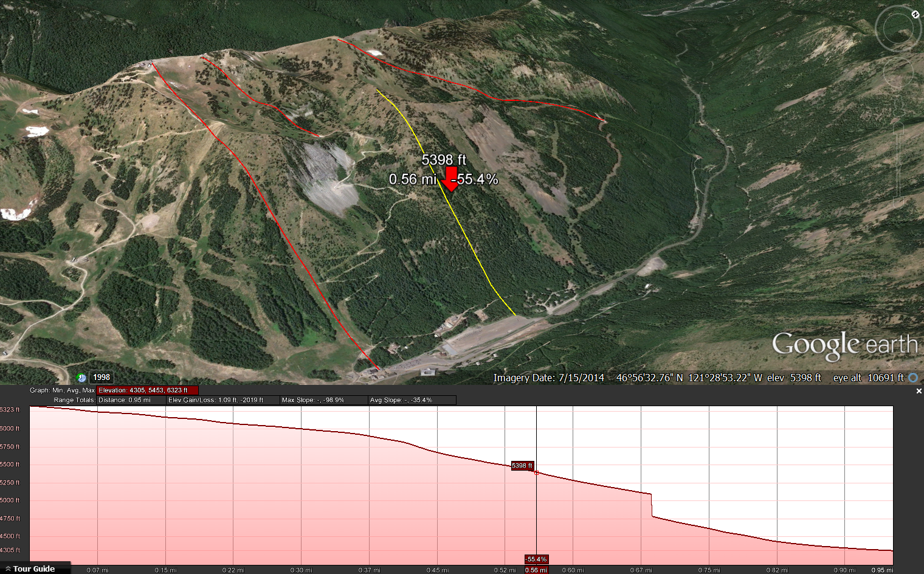Select the Distance range total field
924x574 pixels.
(x=131, y=400)
